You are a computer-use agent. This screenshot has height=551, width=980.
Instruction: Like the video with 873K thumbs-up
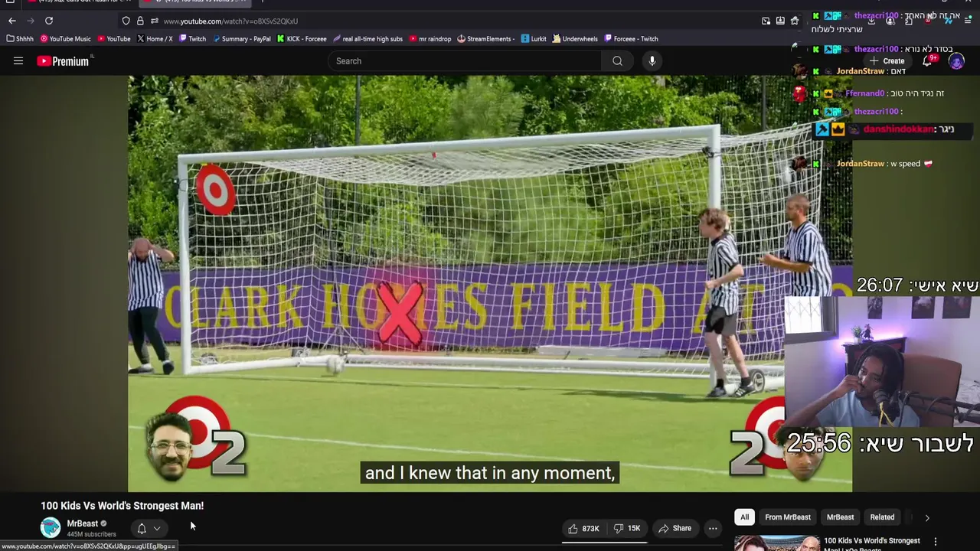[583, 528]
